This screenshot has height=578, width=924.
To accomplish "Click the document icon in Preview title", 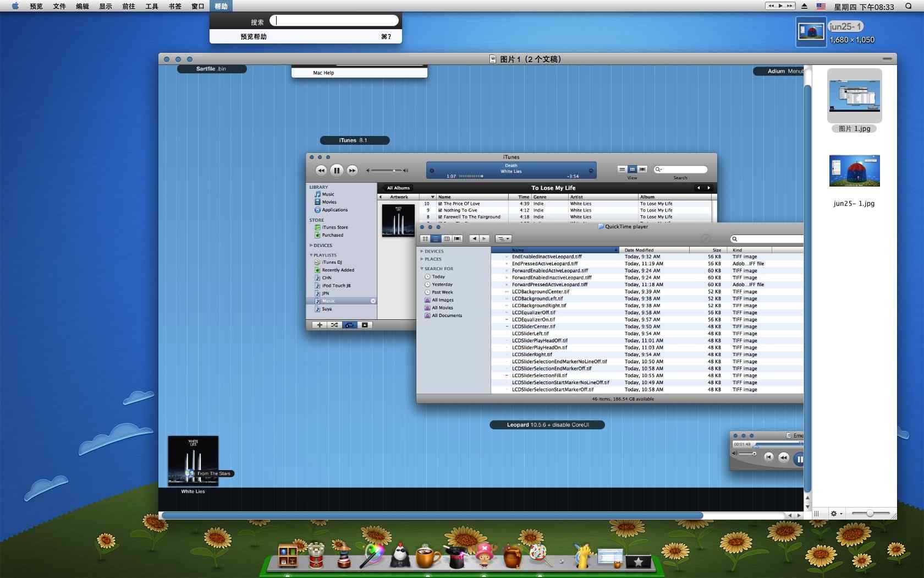I will tap(493, 59).
